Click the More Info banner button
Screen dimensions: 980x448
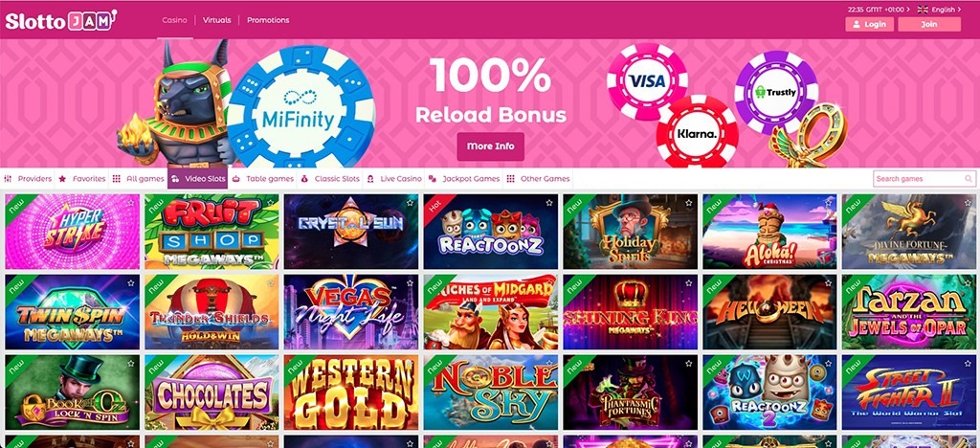tap(491, 146)
